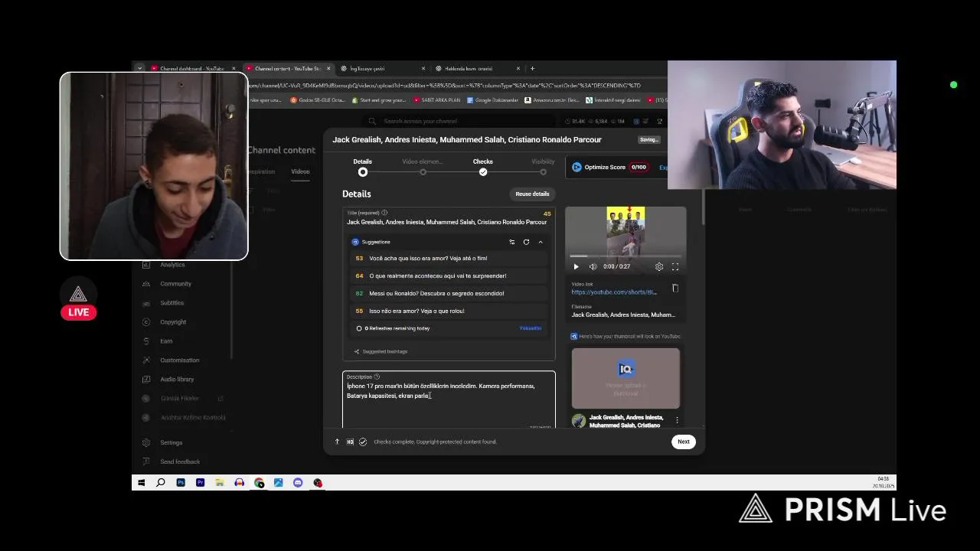The height and width of the screenshot is (551, 980).
Task: Play the video preview
Action: pyautogui.click(x=577, y=266)
